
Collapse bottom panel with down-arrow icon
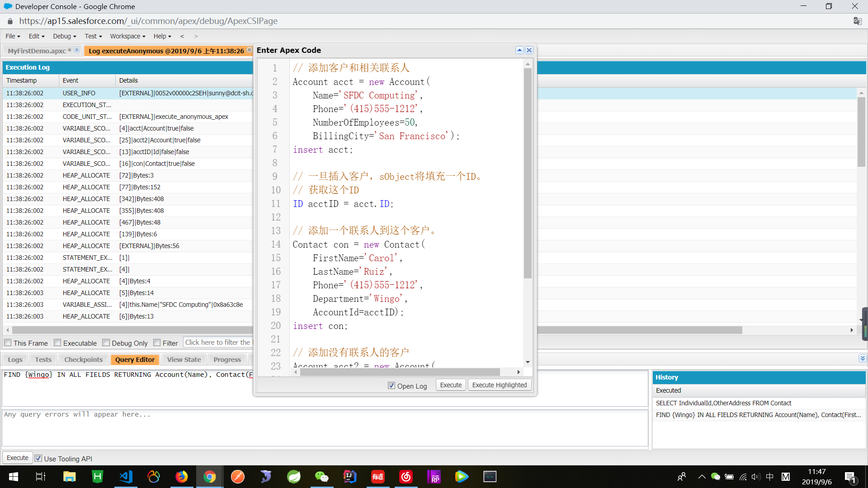(x=862, y=358)
